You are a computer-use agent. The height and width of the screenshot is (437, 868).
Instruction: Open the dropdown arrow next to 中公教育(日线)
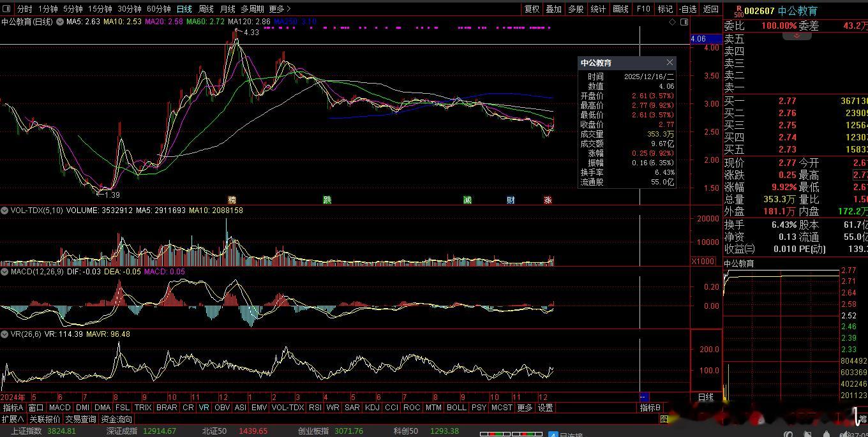pyautogui.click(x=60, y=22)
